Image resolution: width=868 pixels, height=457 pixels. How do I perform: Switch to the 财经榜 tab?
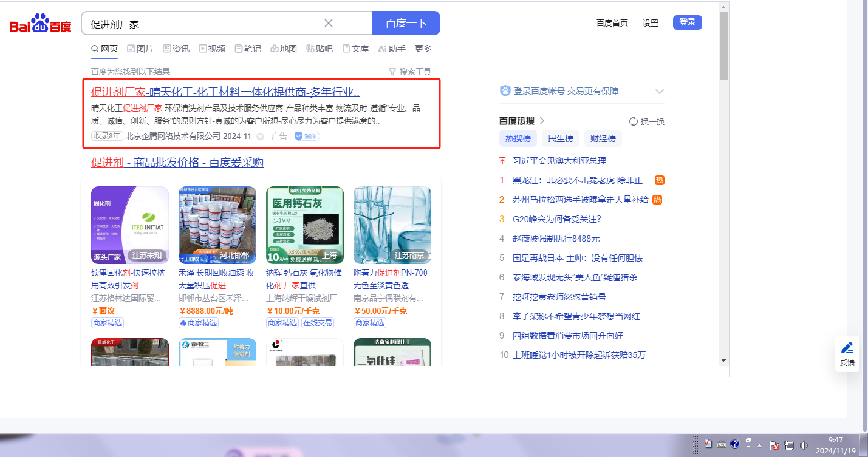[604, 138]
